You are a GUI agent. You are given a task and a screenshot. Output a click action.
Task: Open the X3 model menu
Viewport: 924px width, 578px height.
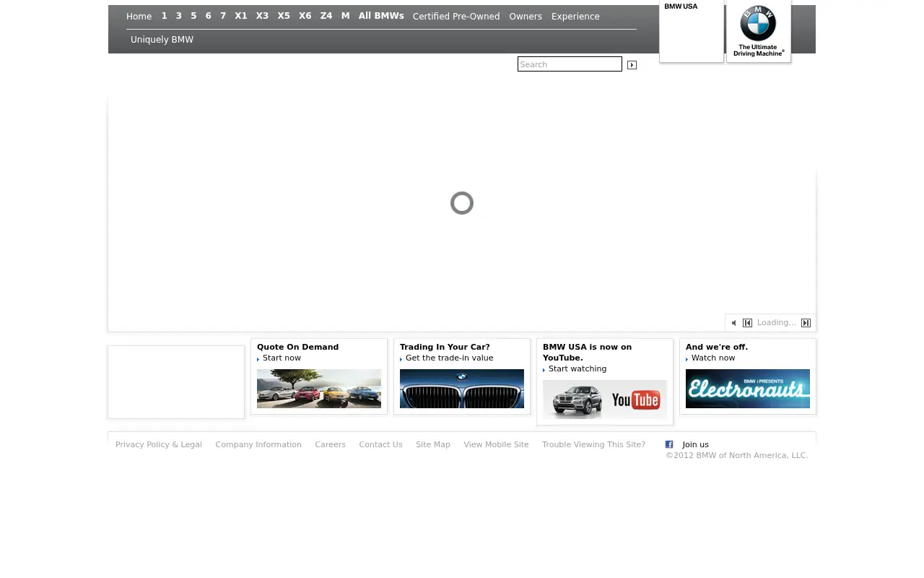click(262, 16)
